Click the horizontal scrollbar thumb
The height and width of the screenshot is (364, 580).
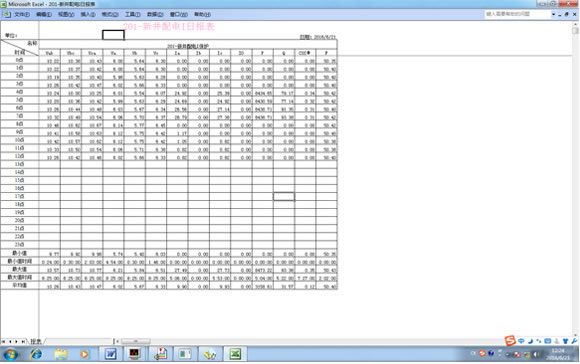pyautogui.click(x=136, y=341)
